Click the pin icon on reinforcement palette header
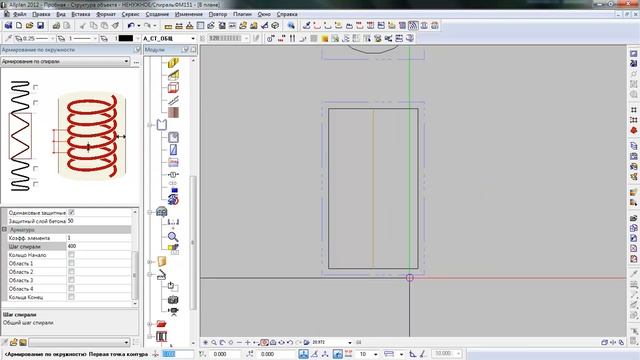The height and width of the screenshot is (360, 640). point(138,49)
